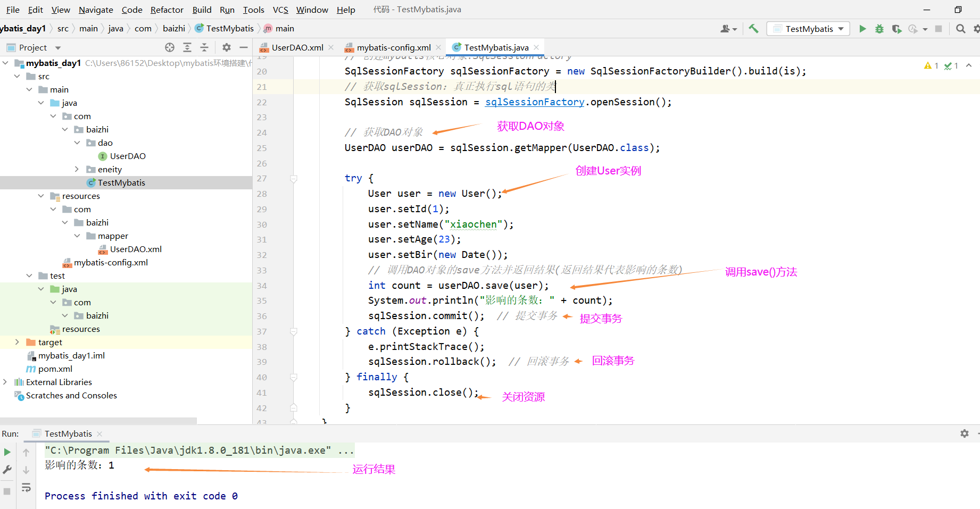The height and width of the screenshot is (509, 980).
Task: Click the finally fold marker at line 40
Action: [294, 378]
